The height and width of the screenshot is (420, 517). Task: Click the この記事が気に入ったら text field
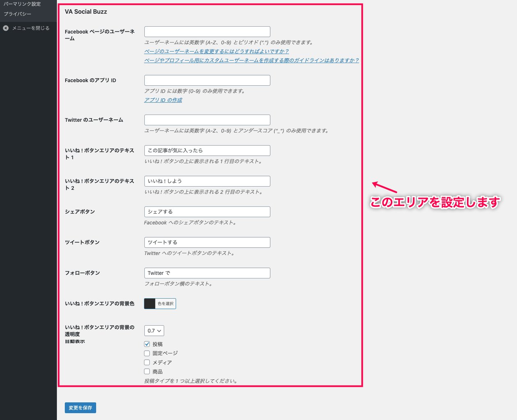[207, 151]
